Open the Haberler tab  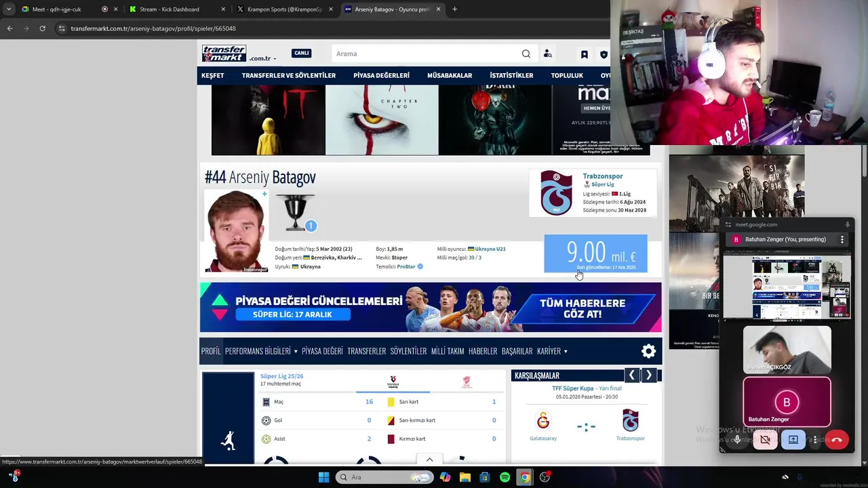(x=483, y=351)
